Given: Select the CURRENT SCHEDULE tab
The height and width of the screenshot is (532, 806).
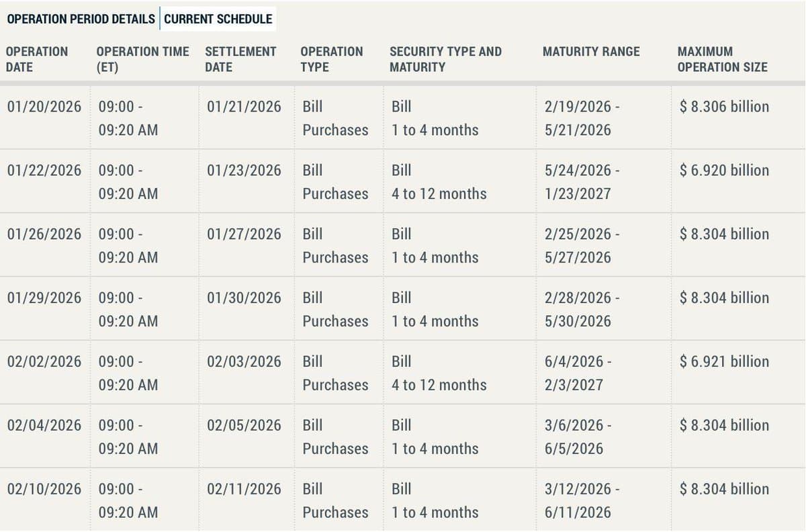Looking at the screenshot, I should coord(216,19).
